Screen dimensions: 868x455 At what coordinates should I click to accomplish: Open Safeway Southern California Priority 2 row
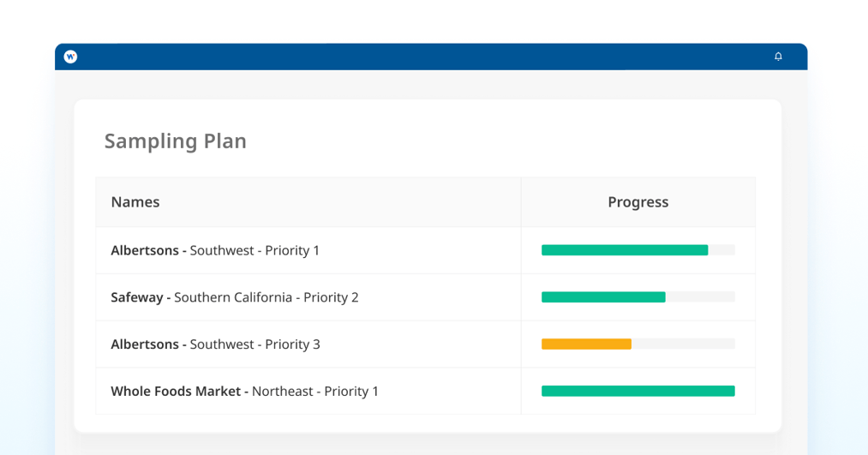pos(235,297)
